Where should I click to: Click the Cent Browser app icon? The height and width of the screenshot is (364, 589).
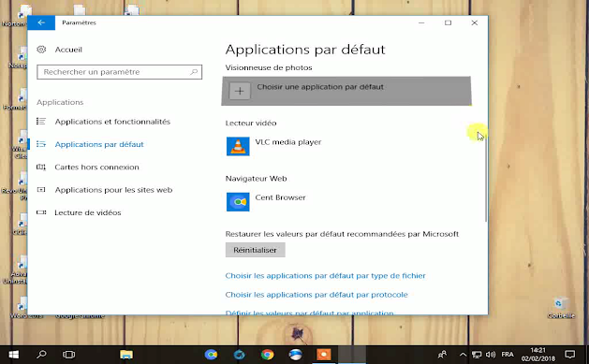pos(238,202)
